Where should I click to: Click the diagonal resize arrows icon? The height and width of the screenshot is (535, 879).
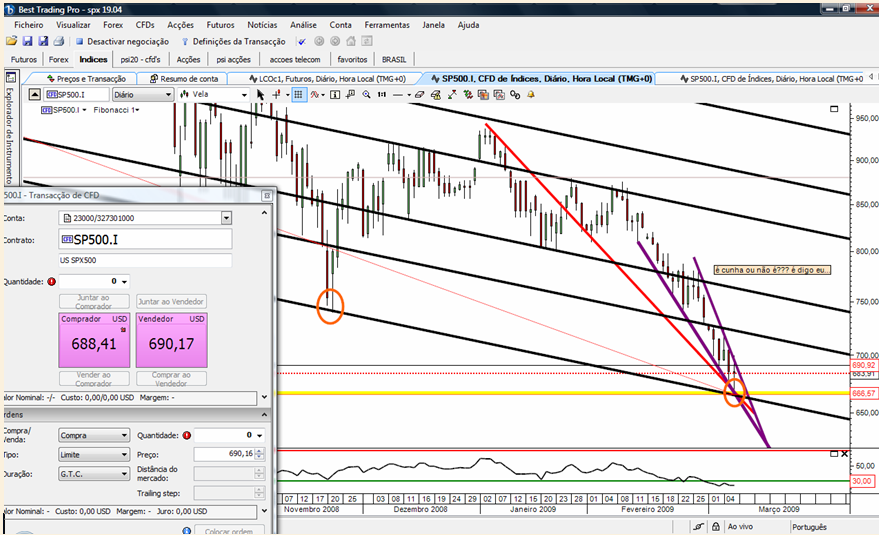pyautogui.click(x=452, y=95)
